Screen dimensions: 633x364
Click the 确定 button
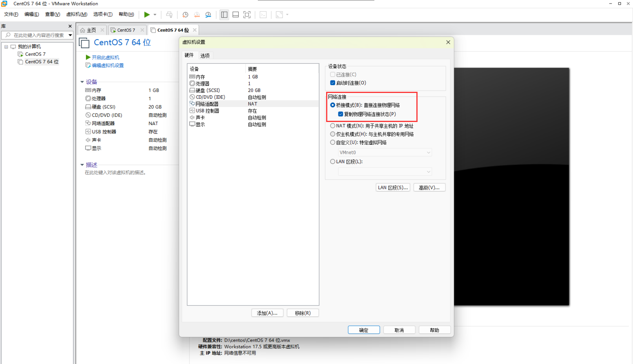[x=364, y=330]
